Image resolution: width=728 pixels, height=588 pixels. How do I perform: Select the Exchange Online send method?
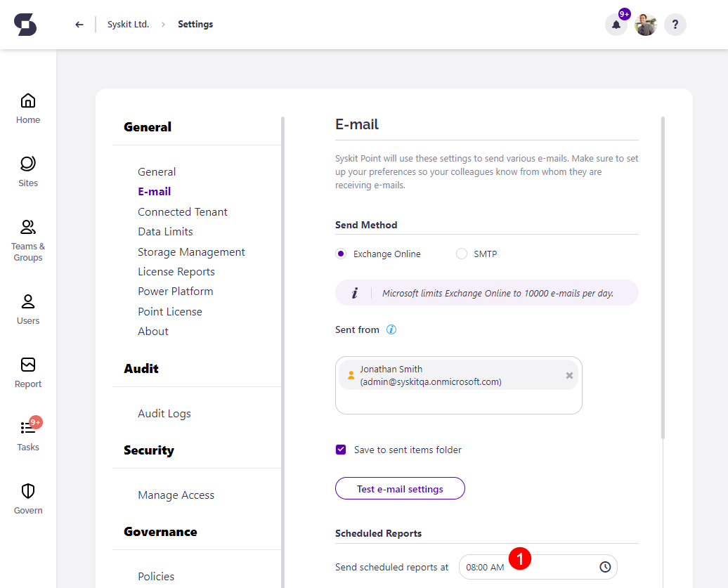[339, 254]
